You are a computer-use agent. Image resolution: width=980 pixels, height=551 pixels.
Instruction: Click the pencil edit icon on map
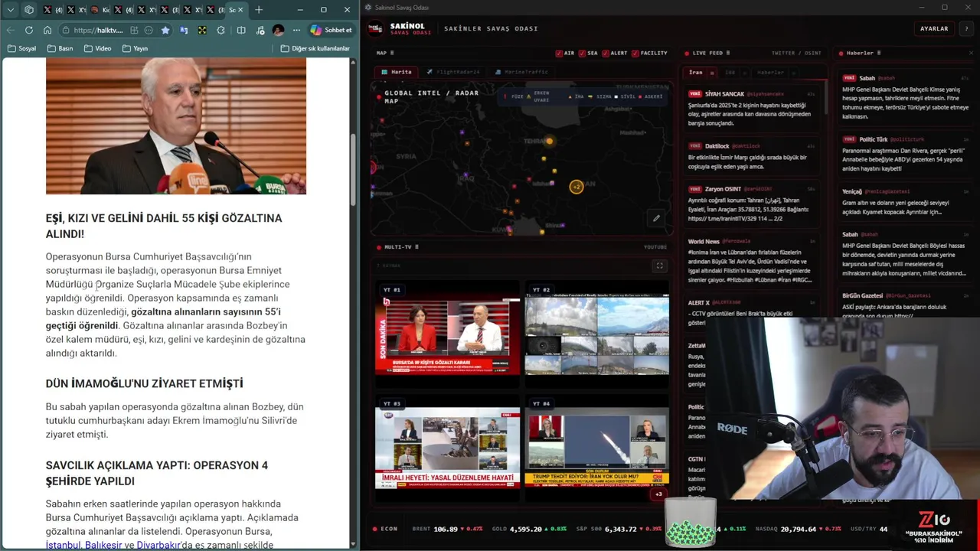coord(656,218)
